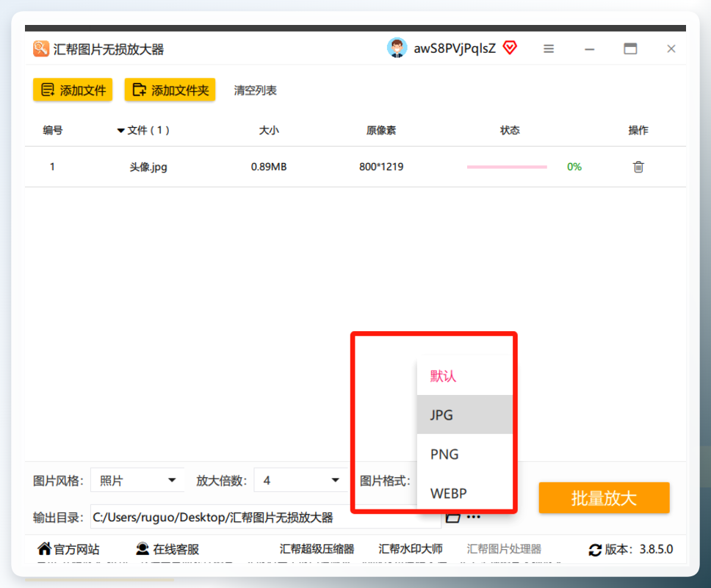The height and width of the screenshot is (588, 711).
Task: Close the application window
Action: (x=671, y=48)
